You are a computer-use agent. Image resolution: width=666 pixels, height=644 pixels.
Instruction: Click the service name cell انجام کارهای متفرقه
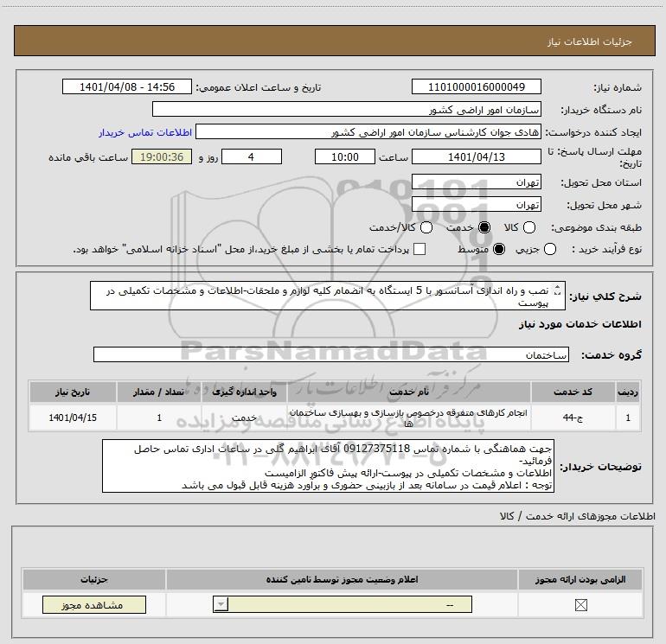click(408, 418)
